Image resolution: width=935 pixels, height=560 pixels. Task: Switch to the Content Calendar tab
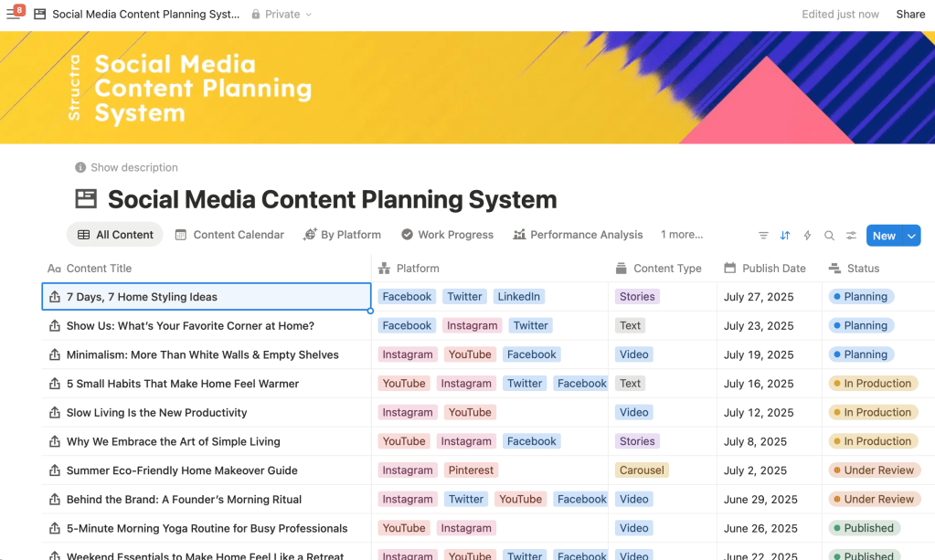[229, 235]
